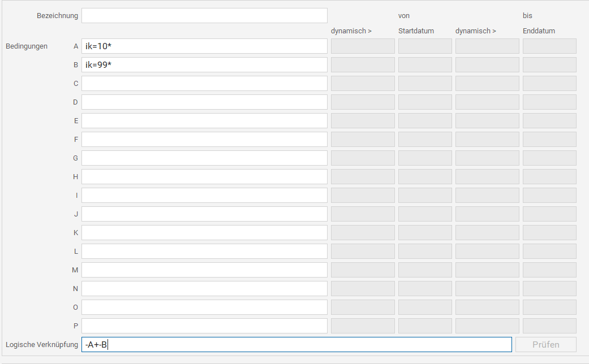
Task: Place cursor in condition D input
Action: [204, 102]
